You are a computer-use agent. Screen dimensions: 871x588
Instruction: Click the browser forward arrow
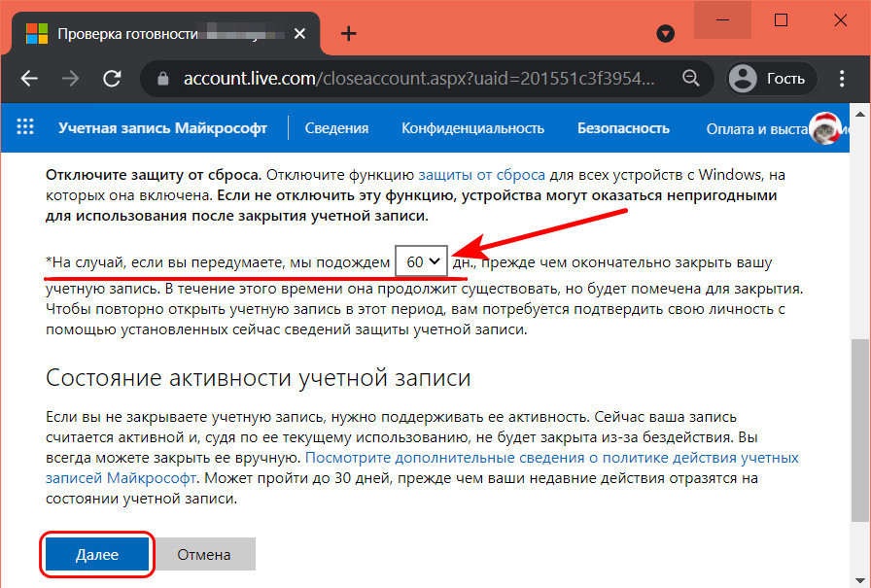pos(70,79)
